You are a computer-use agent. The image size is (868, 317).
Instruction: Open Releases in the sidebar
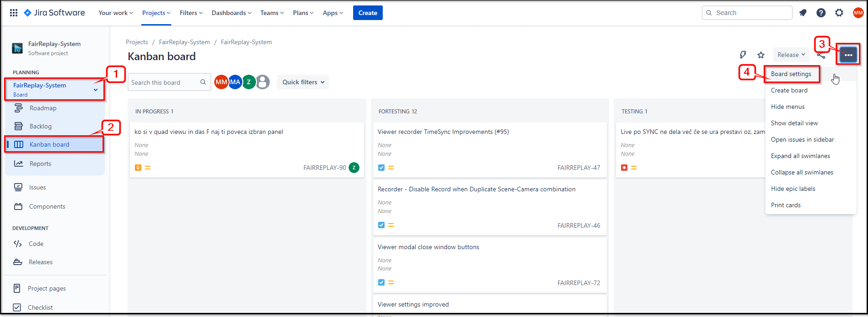[x=55, y=262]
